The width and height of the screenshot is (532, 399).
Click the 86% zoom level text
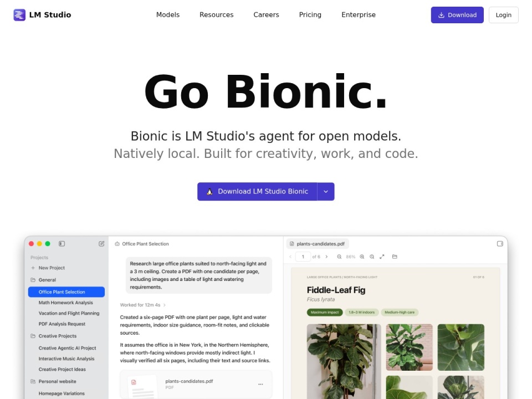tap(350, 257)
